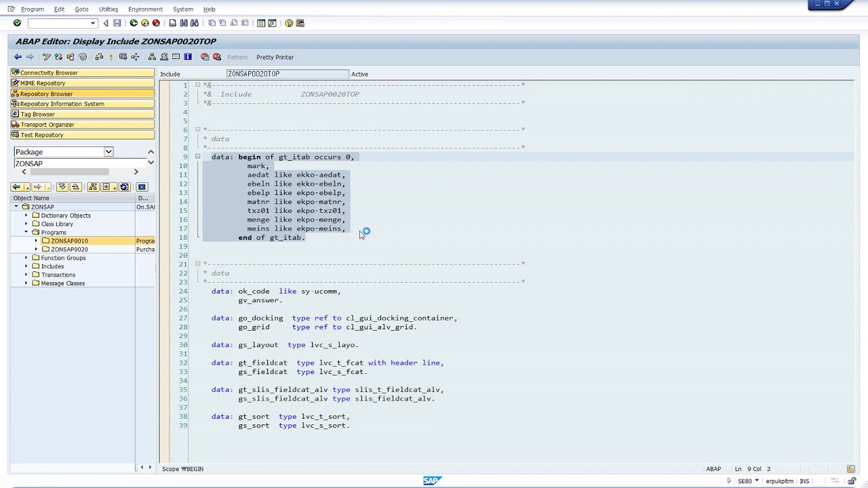Click the transaction command input field
The width and height of the screenshot is (868, 488).
point(58,23)
